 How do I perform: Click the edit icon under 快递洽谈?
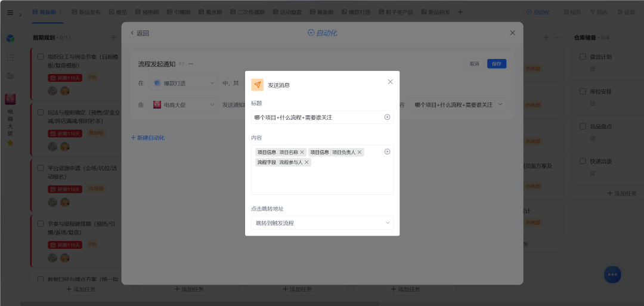593,174
